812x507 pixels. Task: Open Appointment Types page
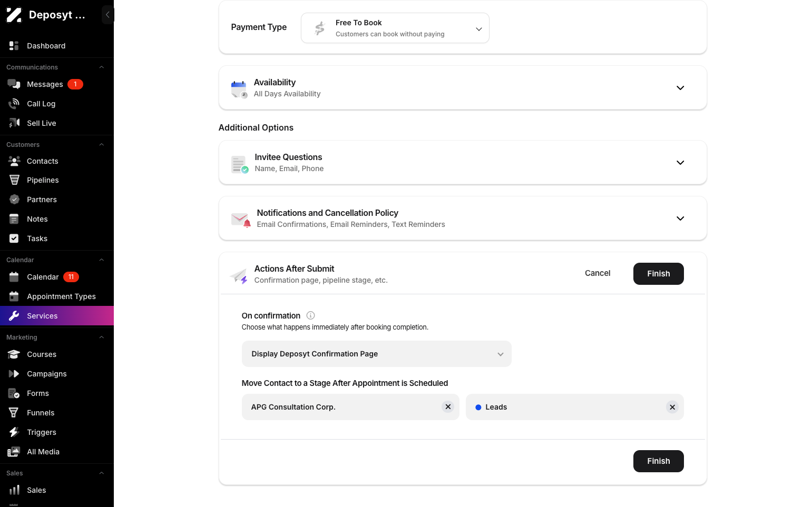pos(57,296)
